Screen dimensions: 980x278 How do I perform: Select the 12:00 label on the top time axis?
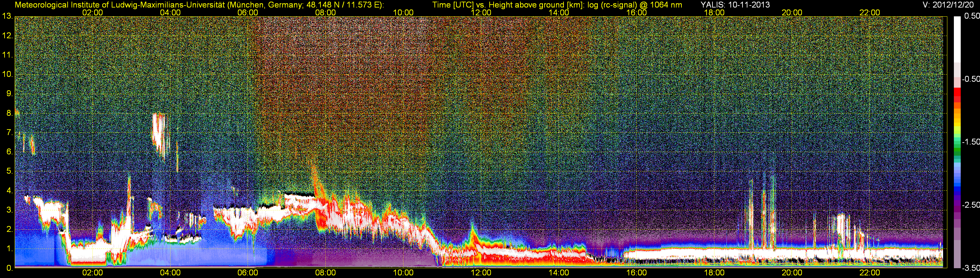[x=481, y=12]
